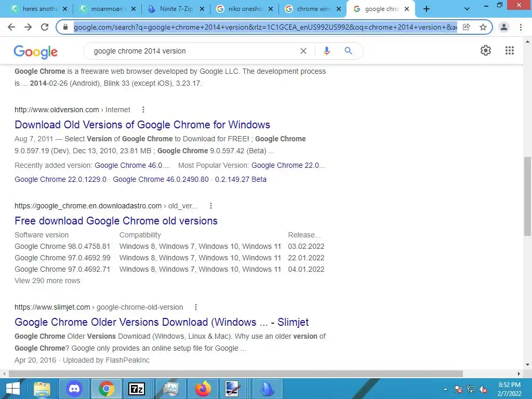Click the address bar URL

coord(265,27)
